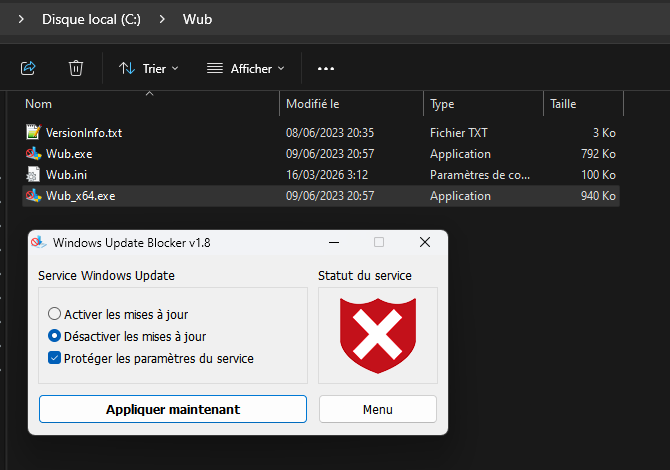Minimize the Windows Update Blocker window
The height and width of the screenshot is (470, 670).
click(334, 242)
